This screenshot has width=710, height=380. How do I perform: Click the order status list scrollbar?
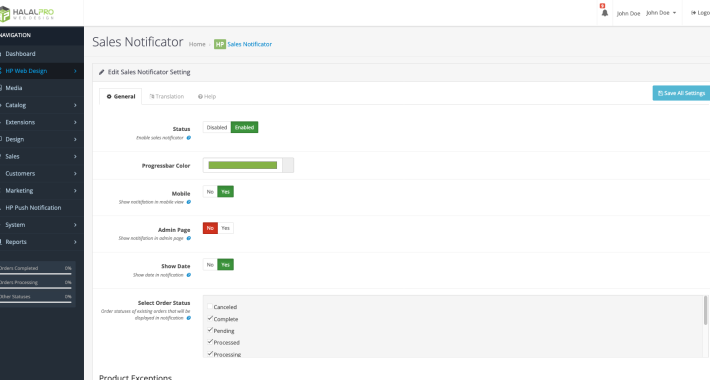(x=705, y=310)
